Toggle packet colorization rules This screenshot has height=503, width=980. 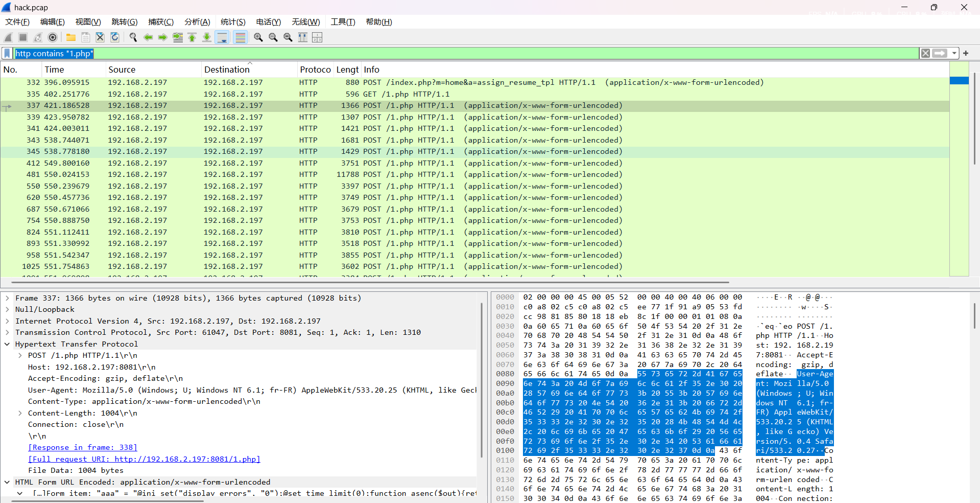(240, 37)
